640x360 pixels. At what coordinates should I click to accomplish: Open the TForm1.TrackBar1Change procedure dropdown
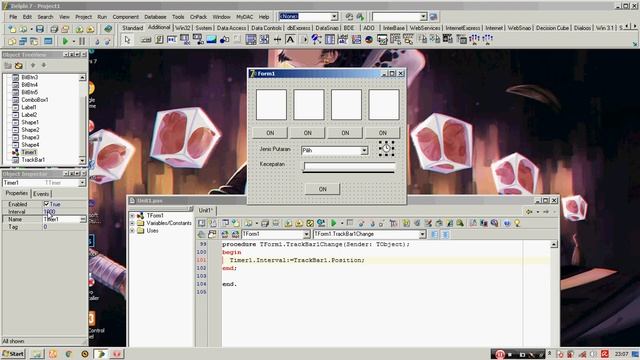pos(422,234)
